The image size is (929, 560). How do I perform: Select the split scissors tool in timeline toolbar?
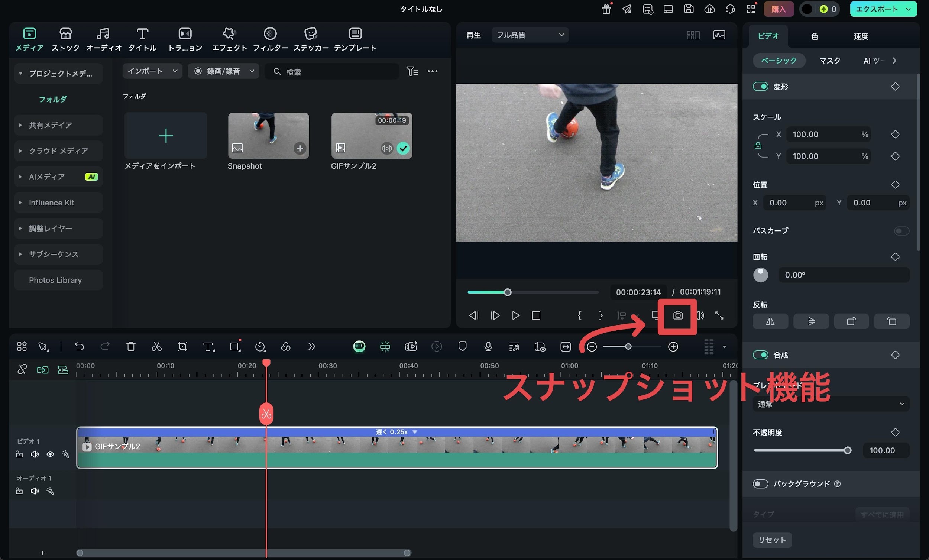(156, 346)
